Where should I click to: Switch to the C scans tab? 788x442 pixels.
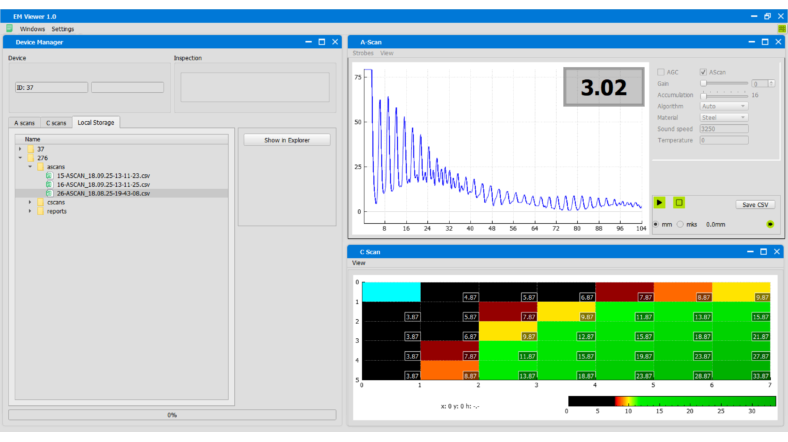(x=56, y=123)
